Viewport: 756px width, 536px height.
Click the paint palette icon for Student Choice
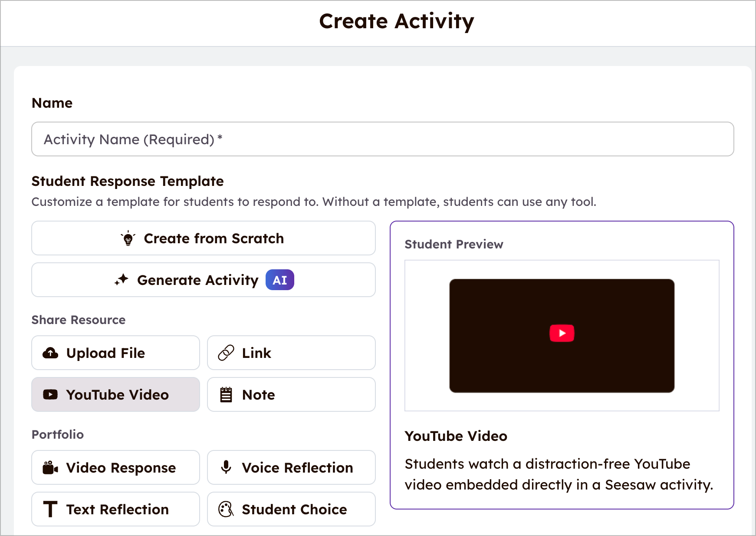226,509
